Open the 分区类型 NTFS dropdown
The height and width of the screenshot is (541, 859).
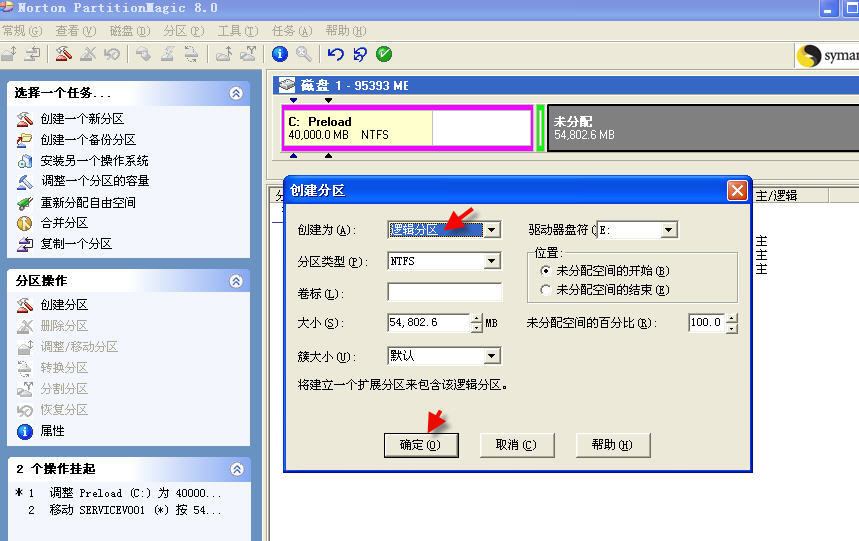coord(492,261)
